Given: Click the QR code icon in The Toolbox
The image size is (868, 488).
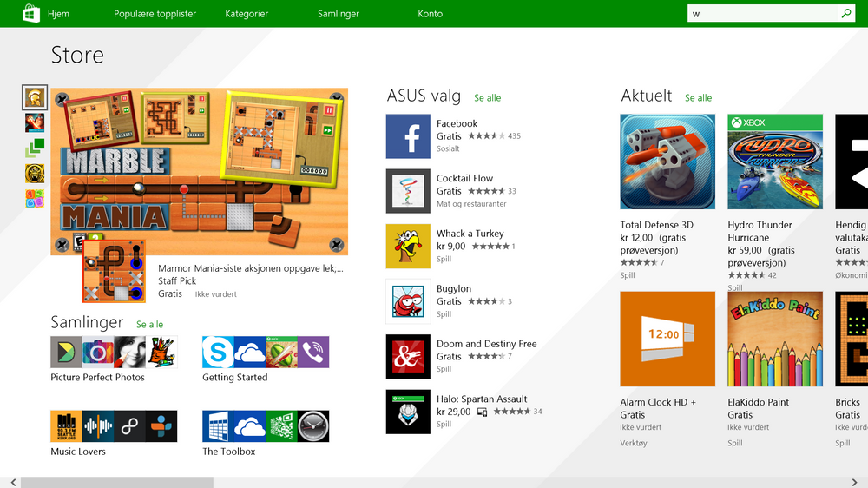Looking at the screenshot, I should click(282, 426).
